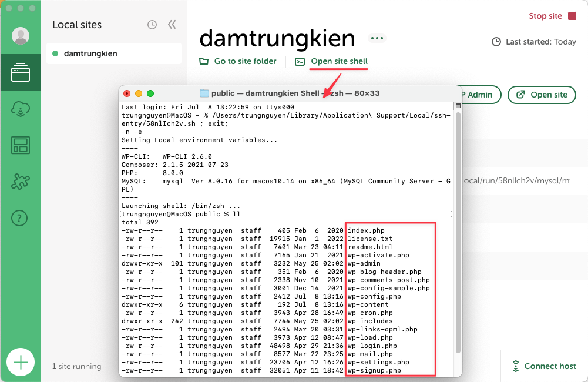Click wp-links-opml.php in the terminal listing

[x=382, y=330]
